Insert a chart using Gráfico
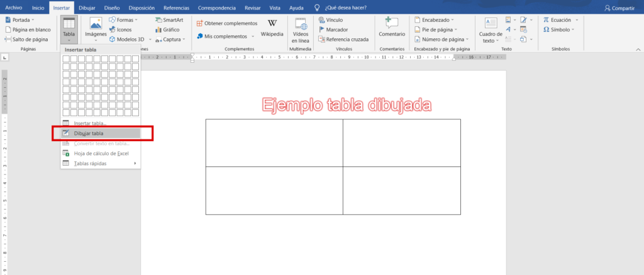644x275 pixels. [167, 30]
